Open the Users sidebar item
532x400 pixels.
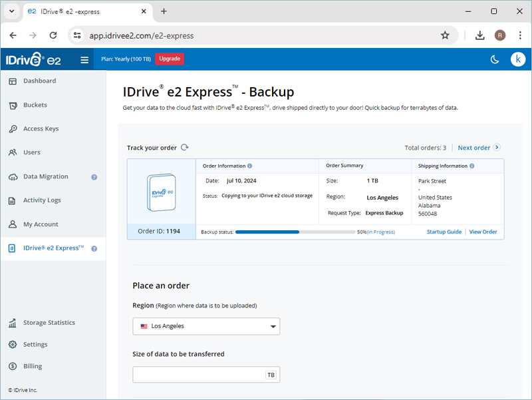(x=32, y=152)
